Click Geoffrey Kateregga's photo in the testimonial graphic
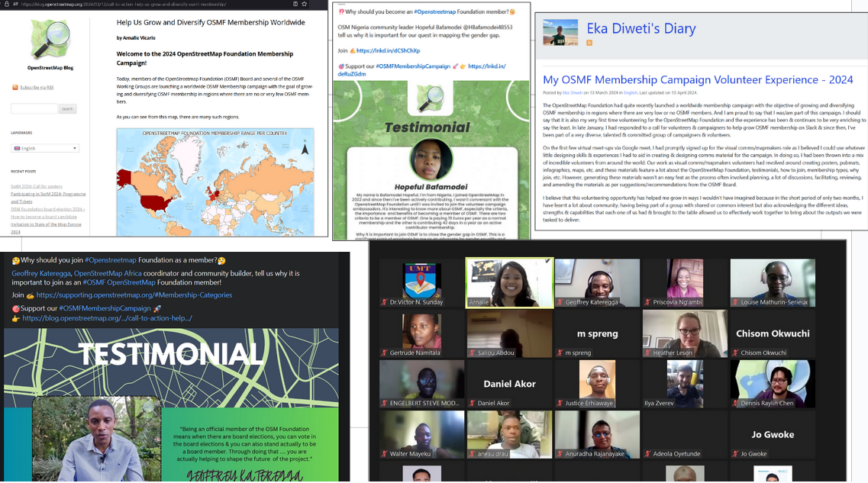Viewport: 868px width, 483px height. (x=97, y=440)
